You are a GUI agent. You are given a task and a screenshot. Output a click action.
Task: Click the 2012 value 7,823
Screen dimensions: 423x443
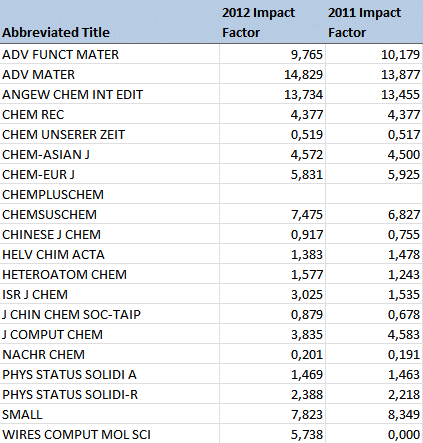[307, 415]
